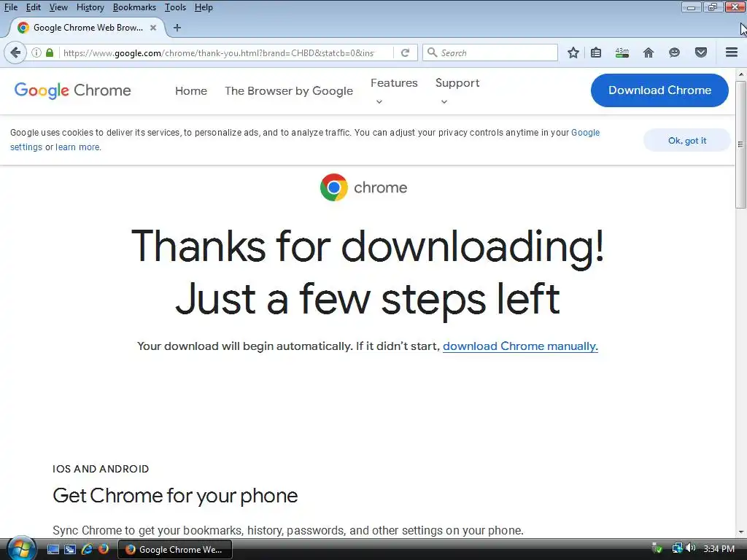Click Show Desktop icon in quick launch
This screenshot has height=560, width=747.
tap(53, 550)
